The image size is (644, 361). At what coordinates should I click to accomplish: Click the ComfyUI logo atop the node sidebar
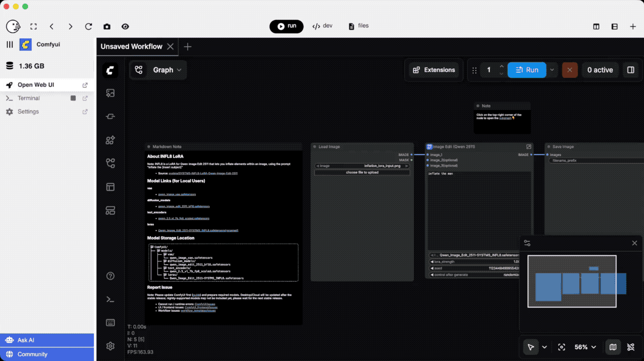110,71
